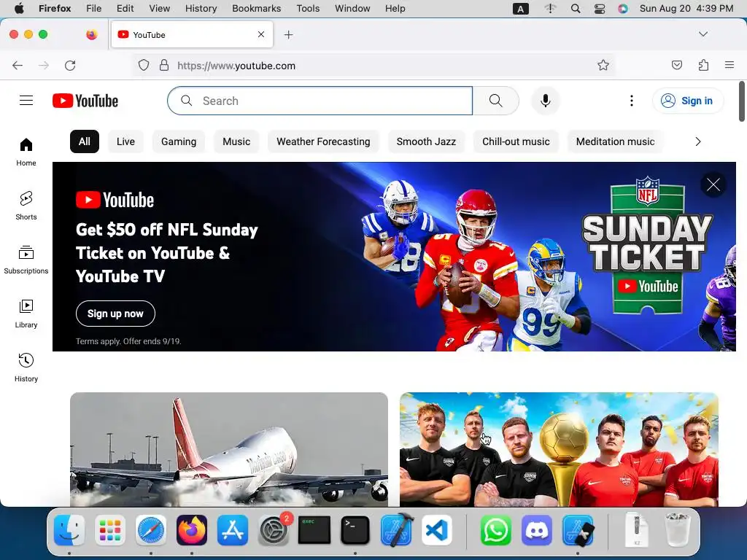Click the search magnifier button
Image resolution: width=747 pixels, height=560 pixels.
click(x=495, y=101)
